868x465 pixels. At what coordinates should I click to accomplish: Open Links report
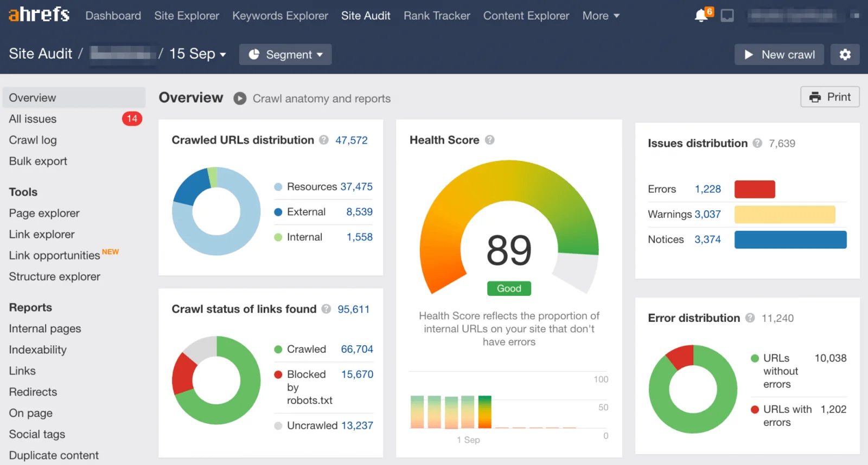tap(22, 371)
